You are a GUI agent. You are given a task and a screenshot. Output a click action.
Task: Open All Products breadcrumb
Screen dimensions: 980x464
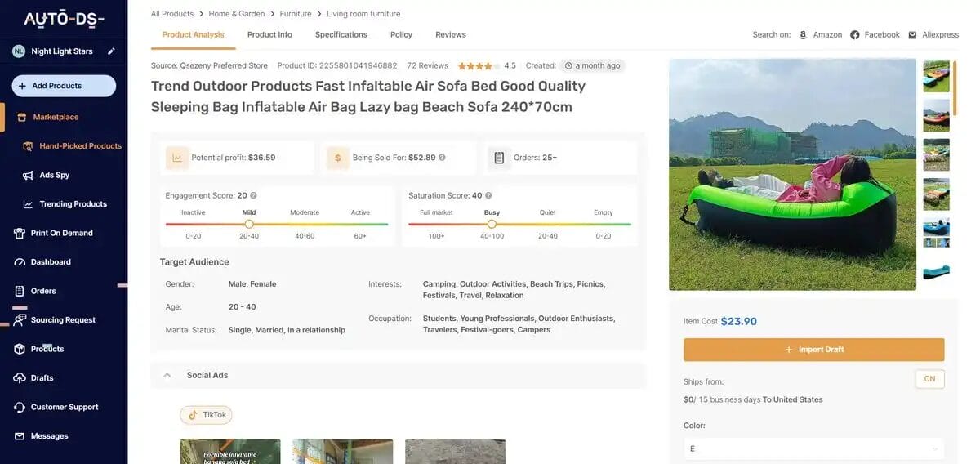[x=172, y=14]
